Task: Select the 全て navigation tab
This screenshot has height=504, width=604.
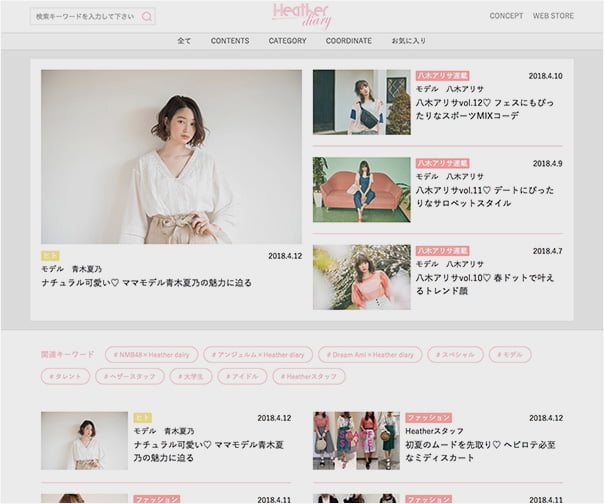Action: click(184, 41)
